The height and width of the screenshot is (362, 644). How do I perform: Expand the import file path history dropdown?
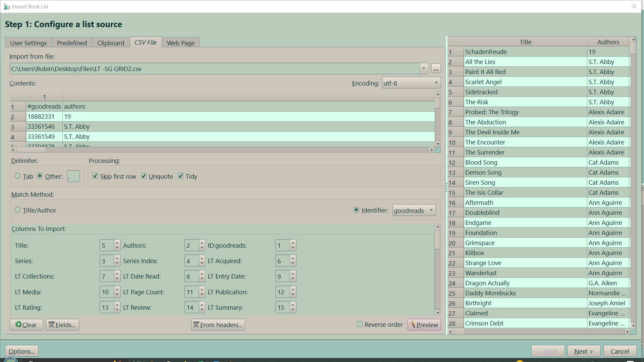click(x=424, y=69)
